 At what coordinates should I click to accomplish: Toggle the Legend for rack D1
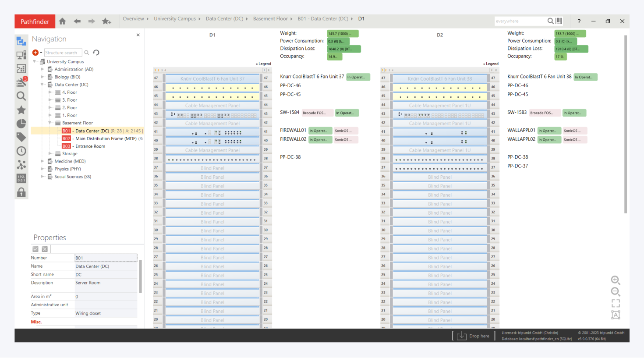pyautogui.click(x=264, y=64)
